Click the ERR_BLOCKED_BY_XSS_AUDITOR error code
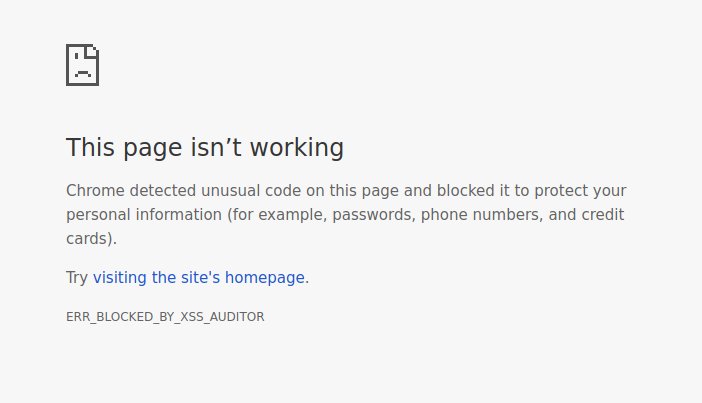The width and height of the screenshot is (702, 403). (x=165, y=317)
